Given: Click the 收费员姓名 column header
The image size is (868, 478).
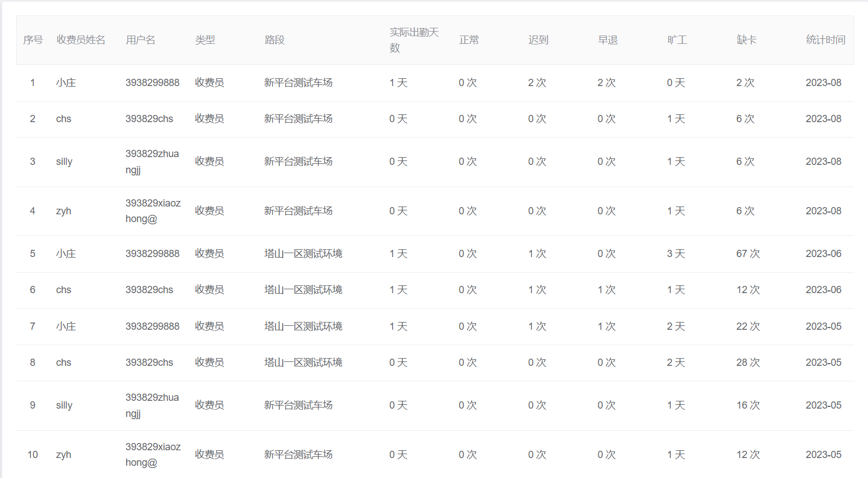Looking at the screenshot, I should click(81, 40).
